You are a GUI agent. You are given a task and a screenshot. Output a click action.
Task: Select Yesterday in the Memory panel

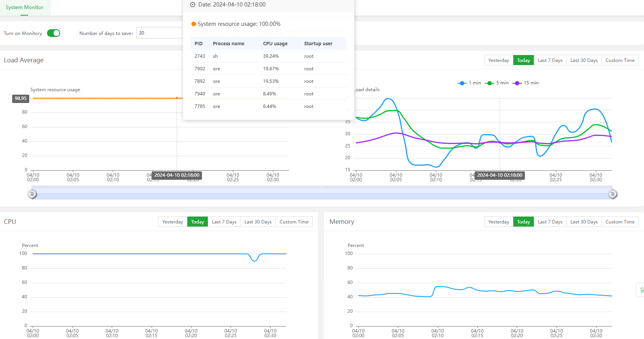click(498, 222)
